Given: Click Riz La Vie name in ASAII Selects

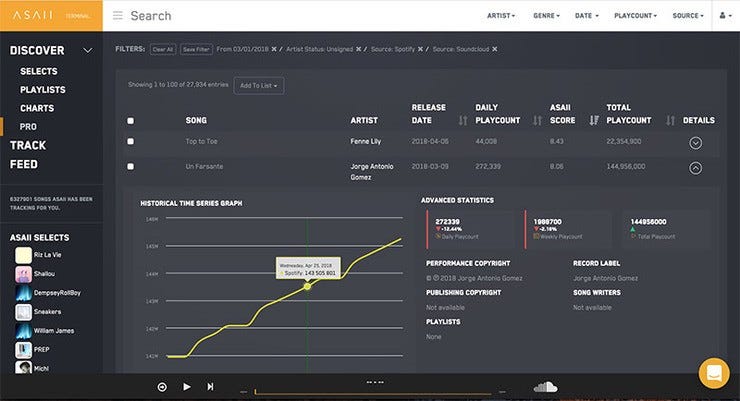Looking at the screenshot, I should pos(48,255).
